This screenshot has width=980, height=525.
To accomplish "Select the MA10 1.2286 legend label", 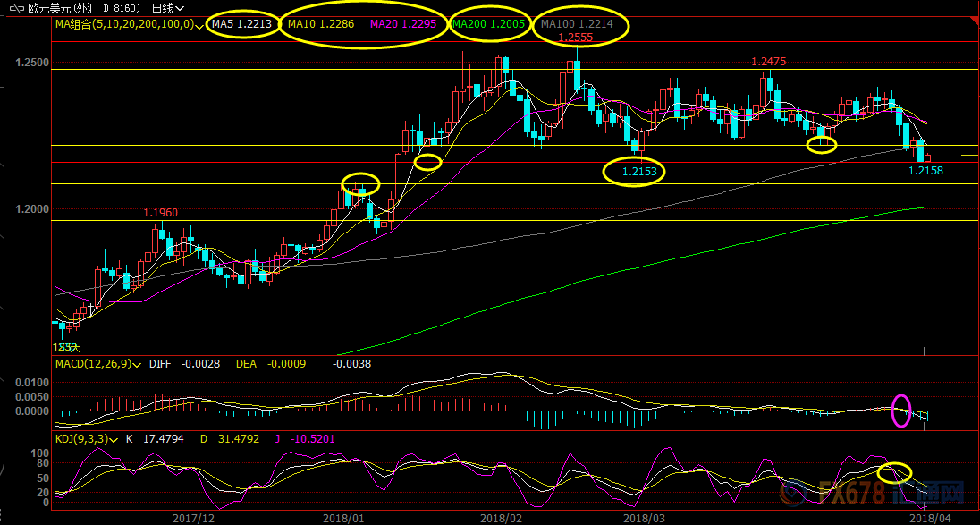I will coord(321,24).
